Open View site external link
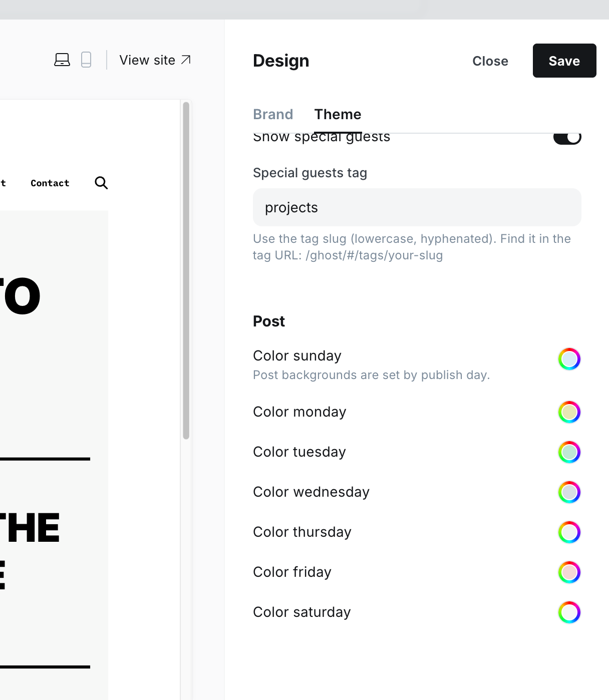This screenshot has height=700, width=609. (x=155, y=60)
